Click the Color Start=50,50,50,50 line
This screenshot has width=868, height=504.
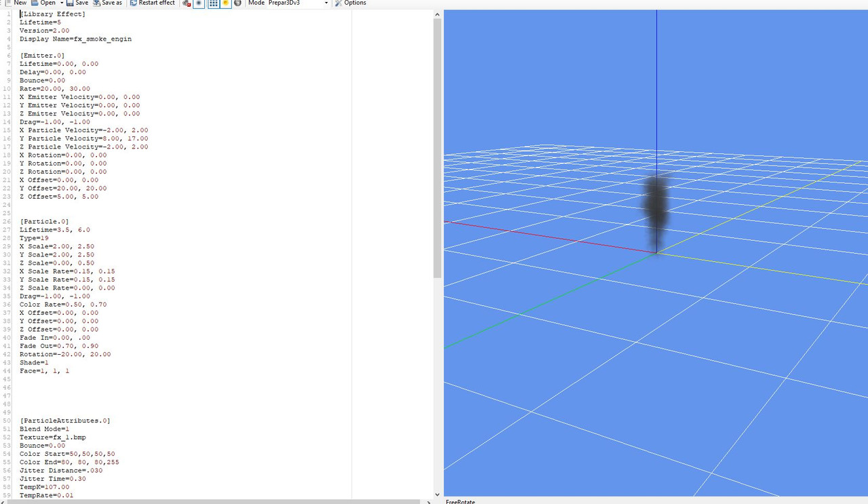click(x=67, y=454)
